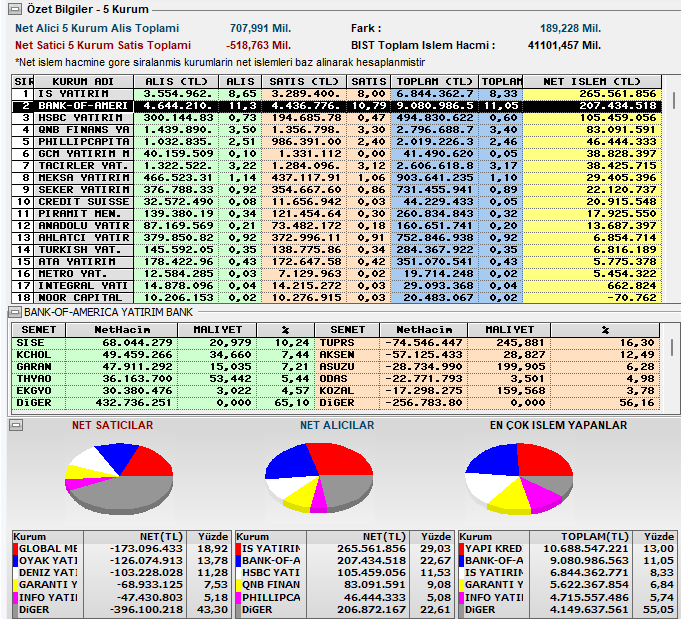
Task: Select the PHILLIPCAPITA row
Action: click(x=337, y=142)
